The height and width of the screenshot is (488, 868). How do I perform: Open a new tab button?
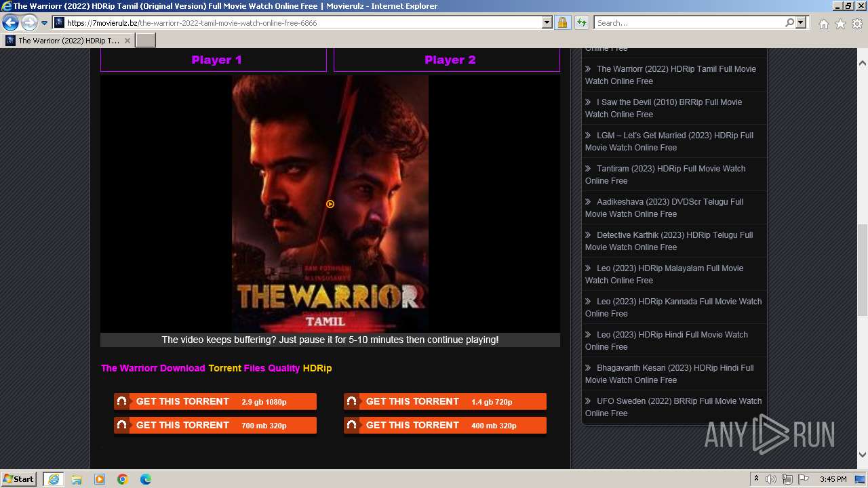(x=146, y=41)
